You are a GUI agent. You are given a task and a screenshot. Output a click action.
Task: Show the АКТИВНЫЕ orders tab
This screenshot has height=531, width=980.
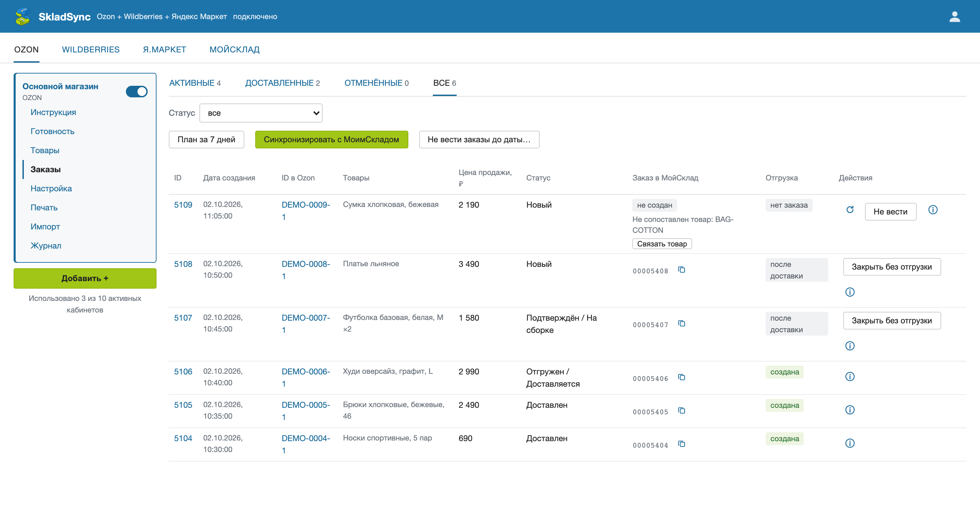pyautogui.click(x=195, y=83)
